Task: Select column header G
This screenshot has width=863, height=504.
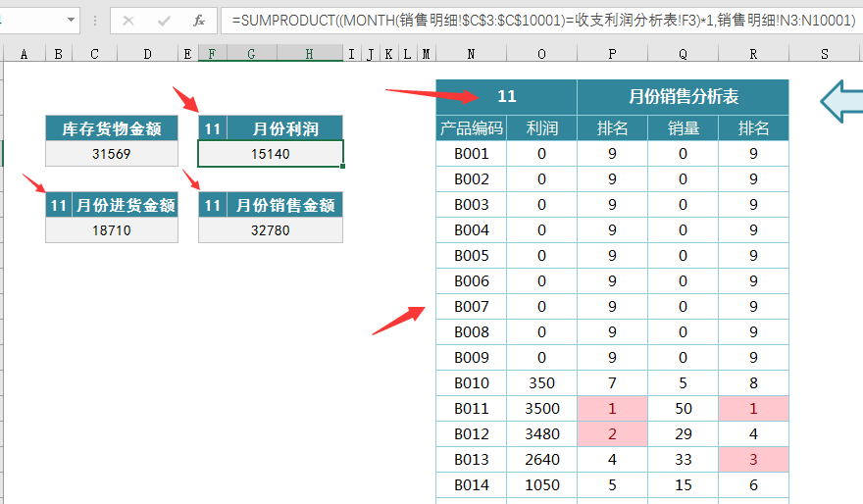Action: (251, 54)
